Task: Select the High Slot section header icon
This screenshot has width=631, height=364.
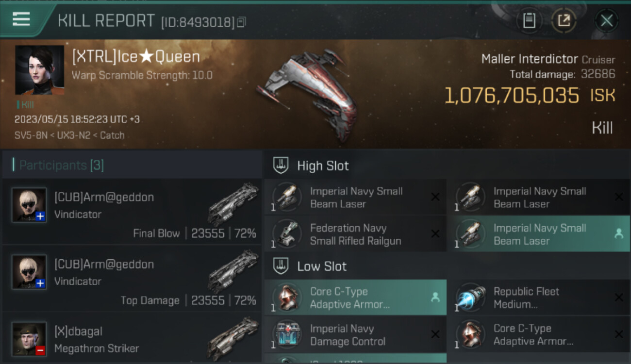Action: tap(281, 165)
